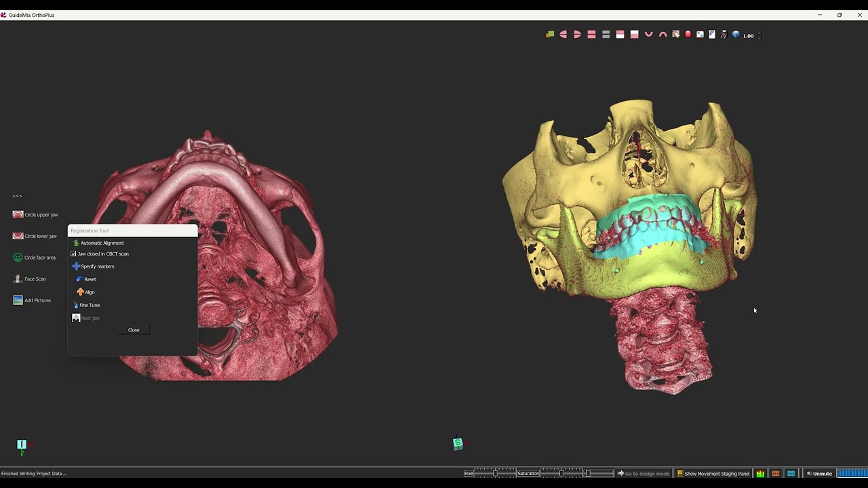Screen dimensions: 868x488
Task: Click Reset in Registration Tool
Action: (86, 279)
